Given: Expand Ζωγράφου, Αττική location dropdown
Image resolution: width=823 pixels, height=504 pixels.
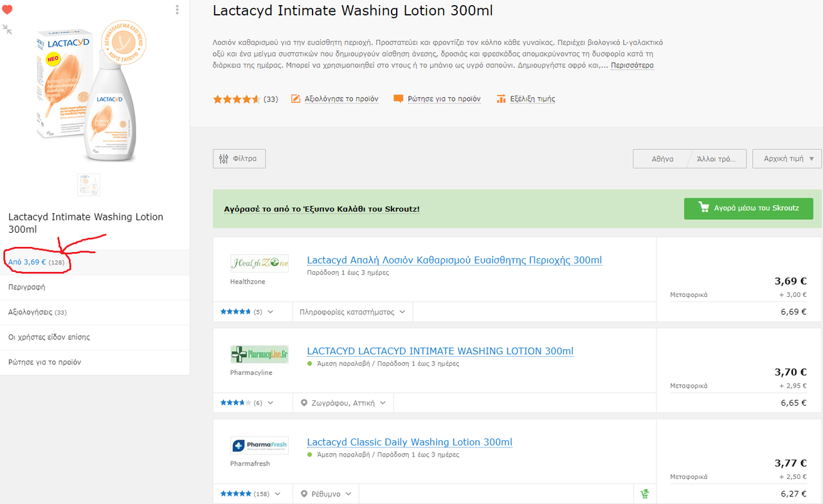Looking at the screenshot, I should pos(343,403).
